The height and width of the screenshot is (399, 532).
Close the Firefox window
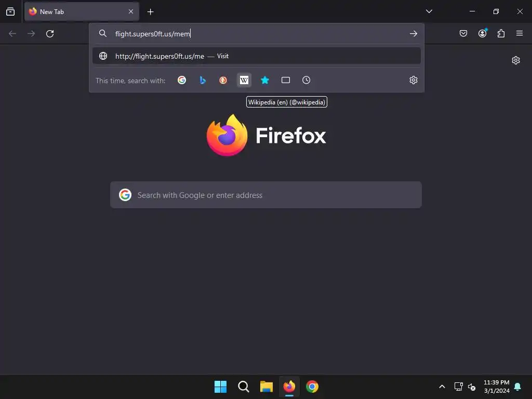coord(520,11)
